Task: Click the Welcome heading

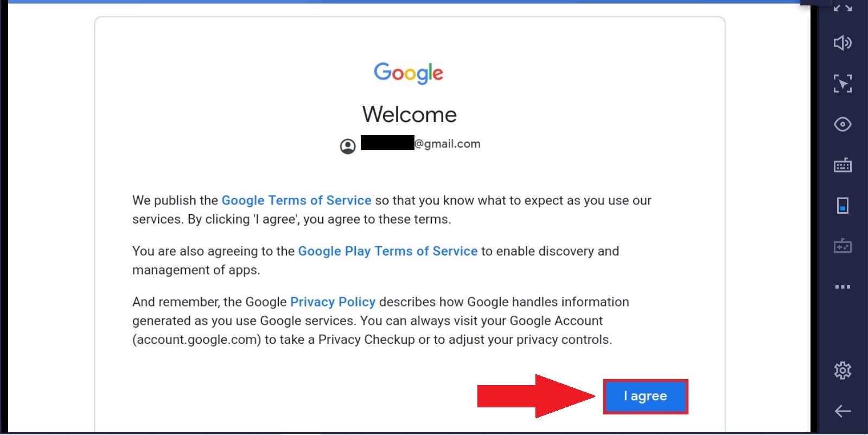Action: point(410,114)
